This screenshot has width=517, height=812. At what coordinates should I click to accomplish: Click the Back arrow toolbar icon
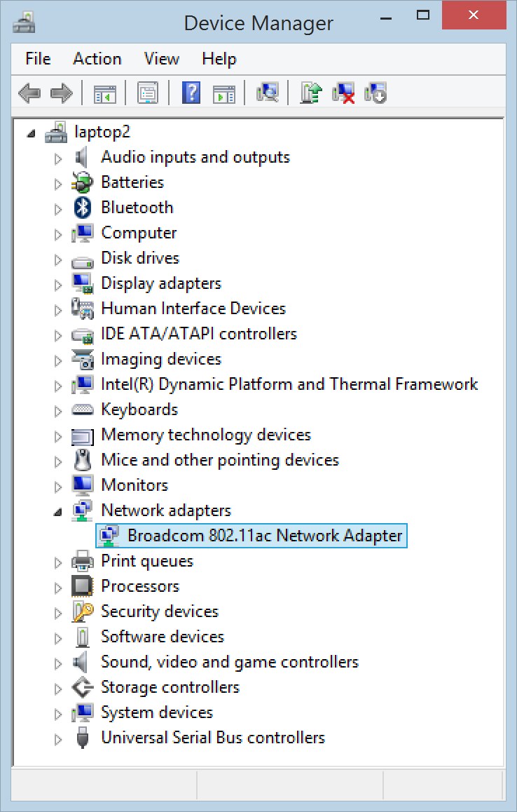pyautogui.click(x=29, y=94)
